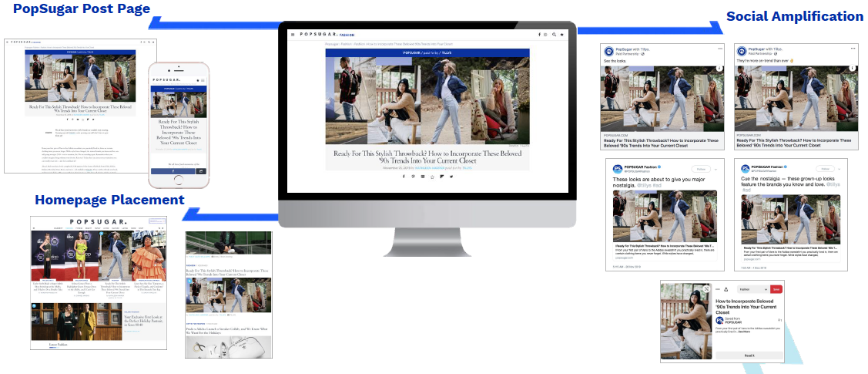
Task: Open options menu on 'See the looks' Facebook post
Action: (x=719, y=50)
